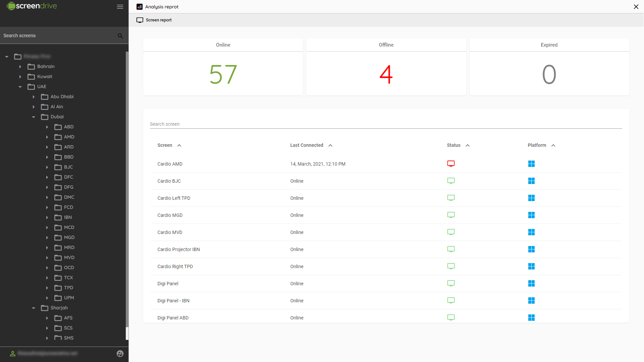Expand the Abu Dhabi folder arrow
Screen dimensions: 644x362
(34, 97)
